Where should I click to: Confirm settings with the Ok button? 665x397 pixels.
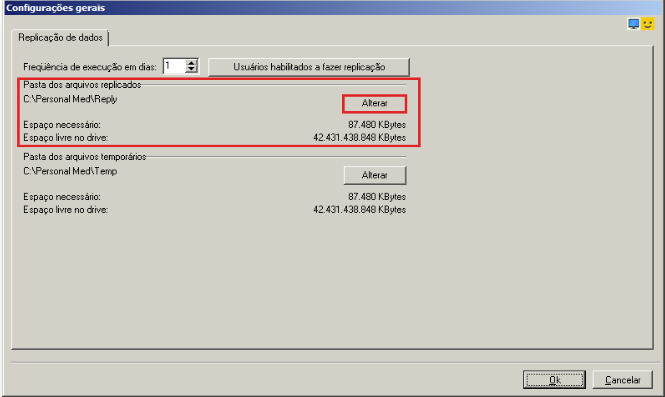(554, 380)
